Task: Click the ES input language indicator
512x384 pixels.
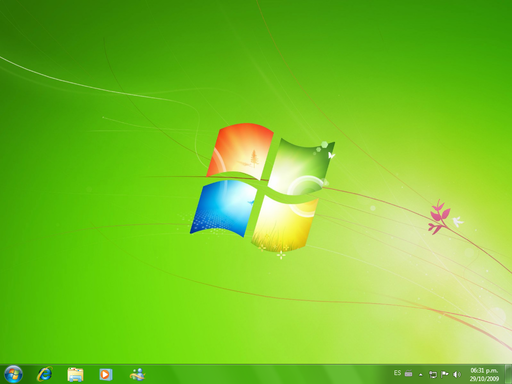Action: tap(397, 373)
